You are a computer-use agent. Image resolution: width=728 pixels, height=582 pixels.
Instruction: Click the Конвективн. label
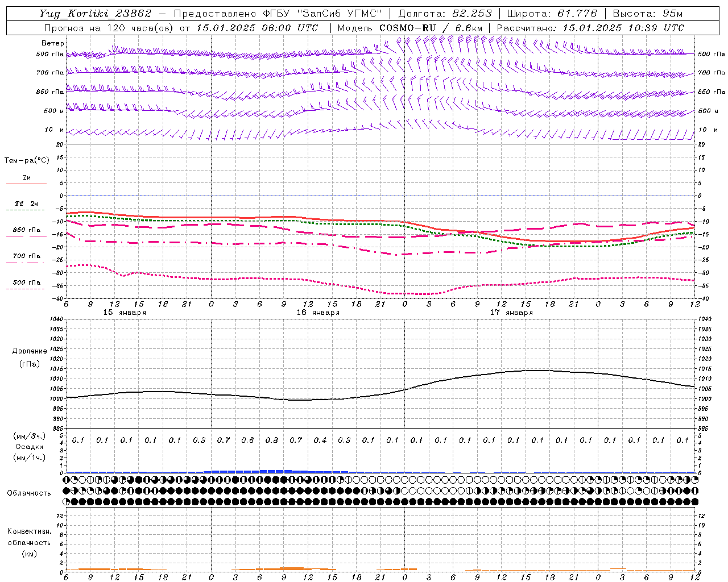point(29,531)
